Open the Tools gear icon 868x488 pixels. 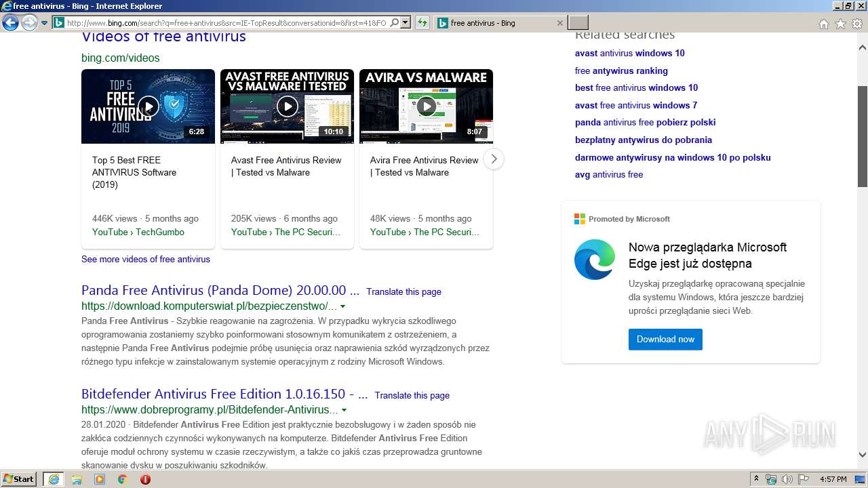(x=857, y=24)
